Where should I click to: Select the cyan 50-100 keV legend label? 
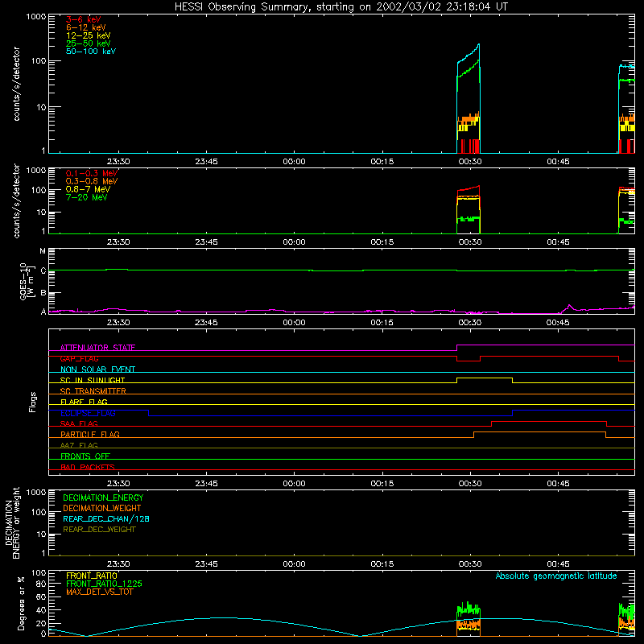(x=91, y=52)
